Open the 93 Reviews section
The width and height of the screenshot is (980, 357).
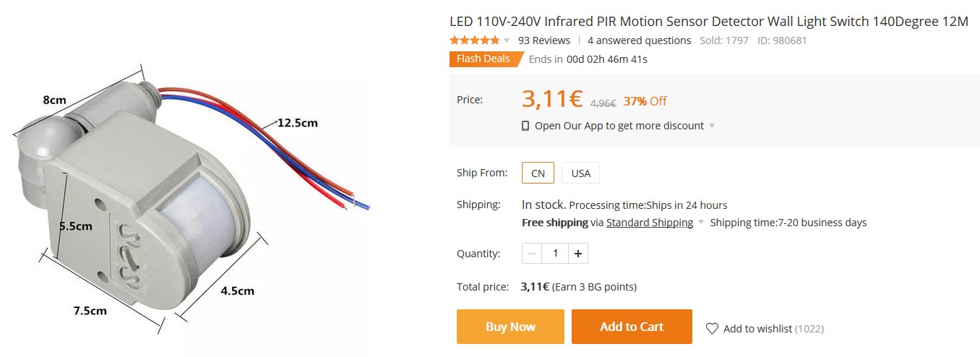[x=543, y=40]
